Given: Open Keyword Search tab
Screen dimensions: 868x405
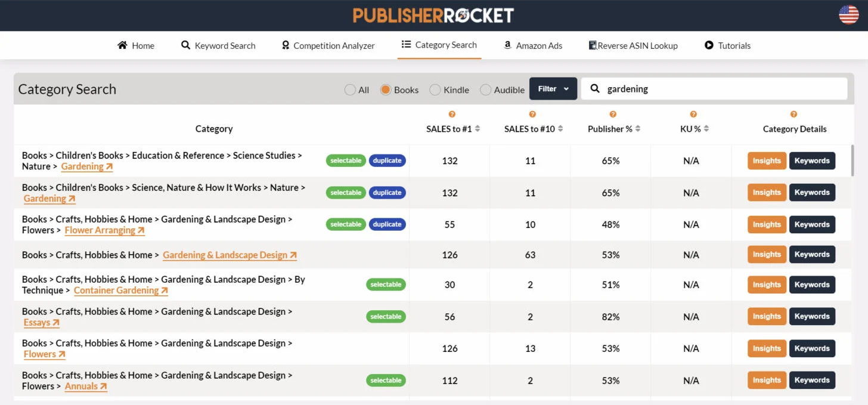Looking at the screenshot, I should 218,45.
